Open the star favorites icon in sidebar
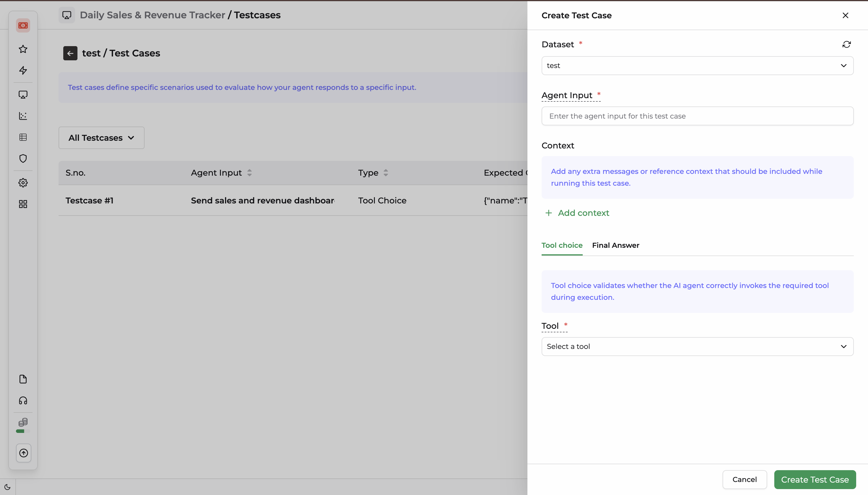The image size is (868, 495). click(23, 49)
